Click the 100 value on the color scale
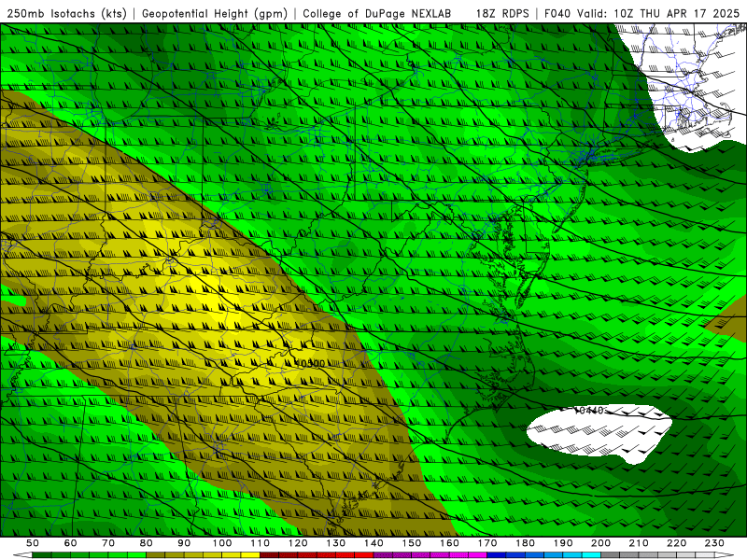The height and width of the screenshot is (560, 747). point(222,543)
